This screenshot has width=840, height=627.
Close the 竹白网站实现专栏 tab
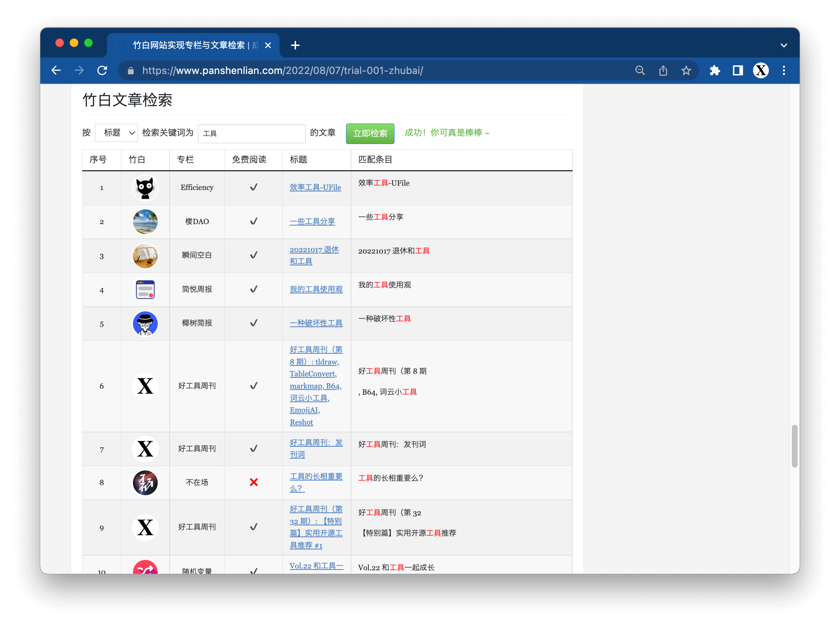(268, 46)
